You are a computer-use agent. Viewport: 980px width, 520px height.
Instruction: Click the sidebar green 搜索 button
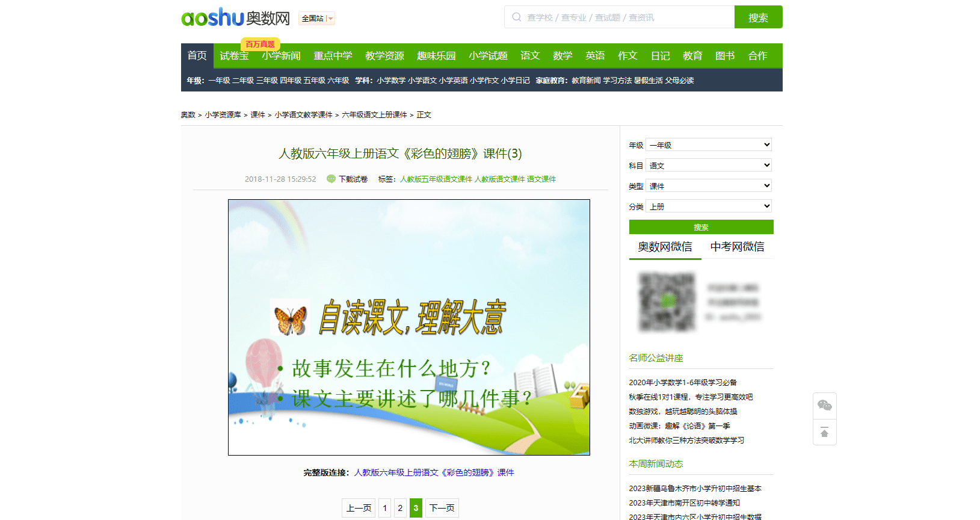point(701,227)
